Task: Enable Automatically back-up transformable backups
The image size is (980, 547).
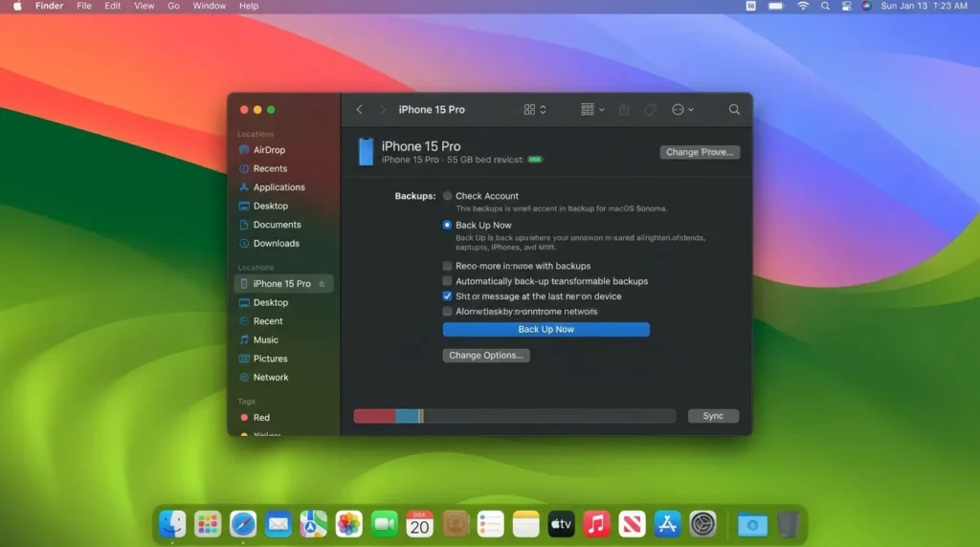Action: [x=447, y=281]
